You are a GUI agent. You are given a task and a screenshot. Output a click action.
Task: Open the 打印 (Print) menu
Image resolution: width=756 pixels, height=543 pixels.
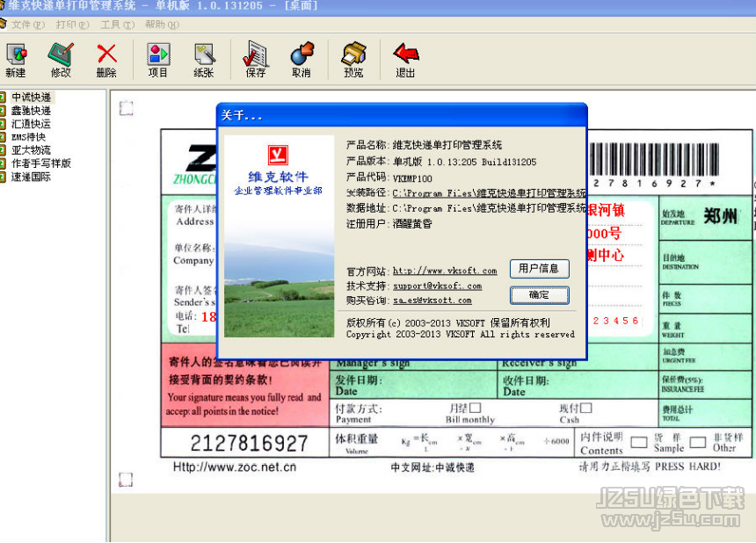point(72,25)
